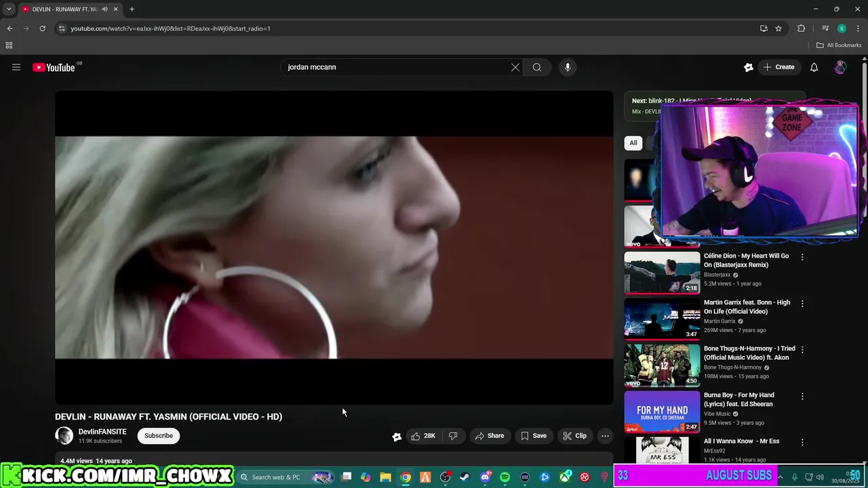Open Xbox app from the taskbar
Screen dimensions: 868x488
[564, 477]
